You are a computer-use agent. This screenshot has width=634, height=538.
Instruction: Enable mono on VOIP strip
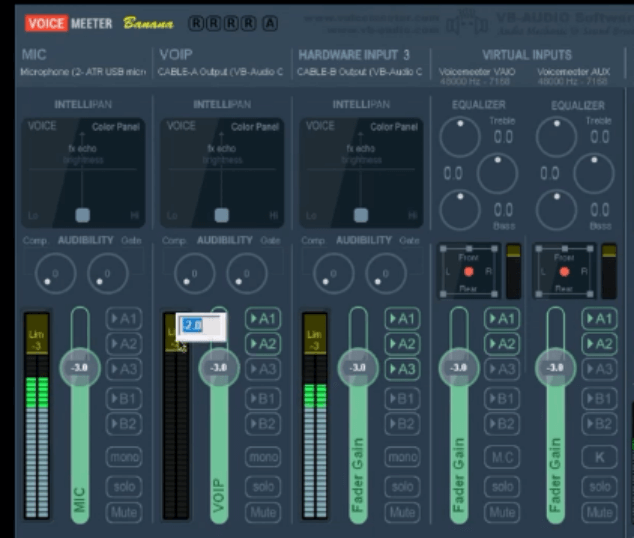[263, 457]
